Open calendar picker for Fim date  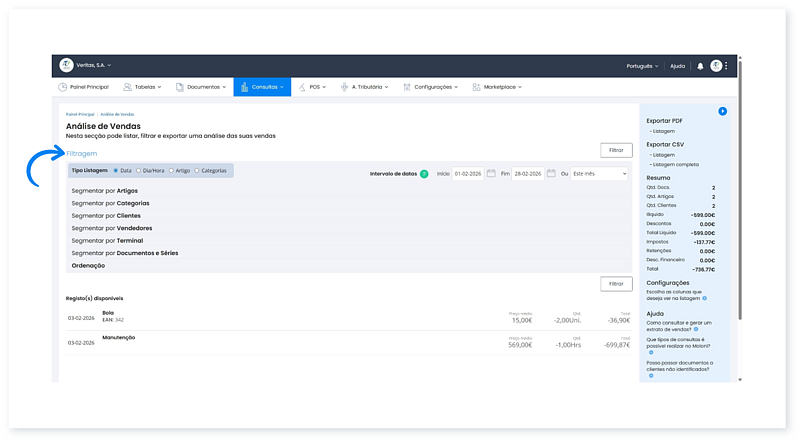click(x=549, y=173)
